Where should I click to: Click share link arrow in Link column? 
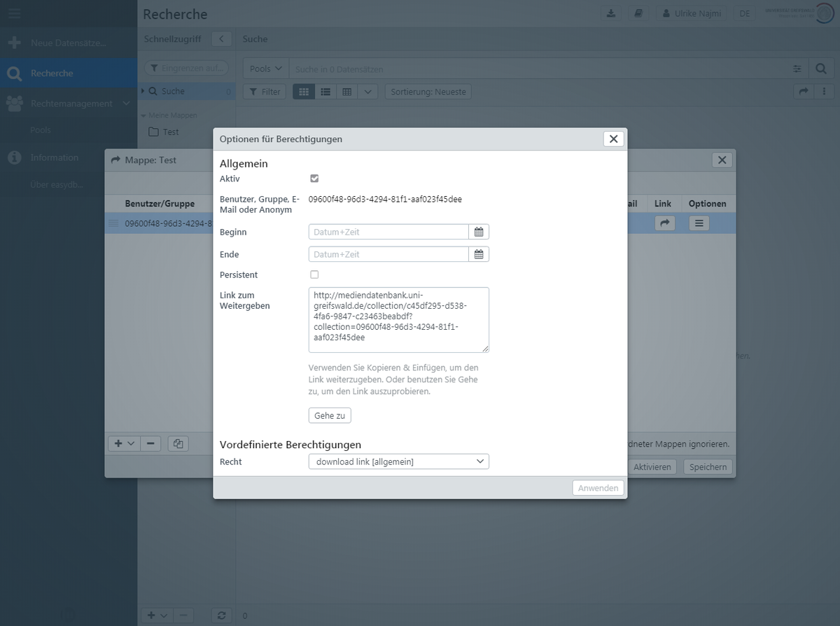click(664, 223)
